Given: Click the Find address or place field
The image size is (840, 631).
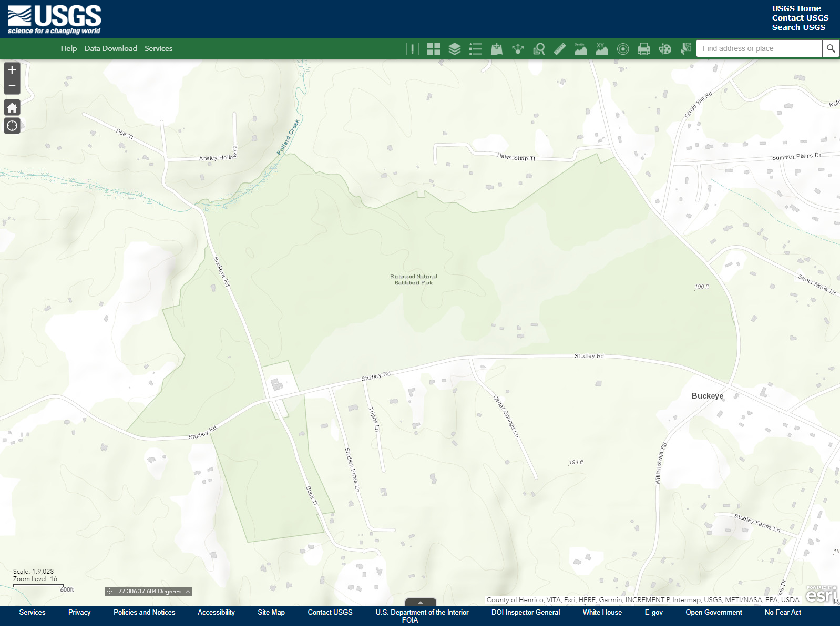Looking at the screenshot, I should point(759,48).
